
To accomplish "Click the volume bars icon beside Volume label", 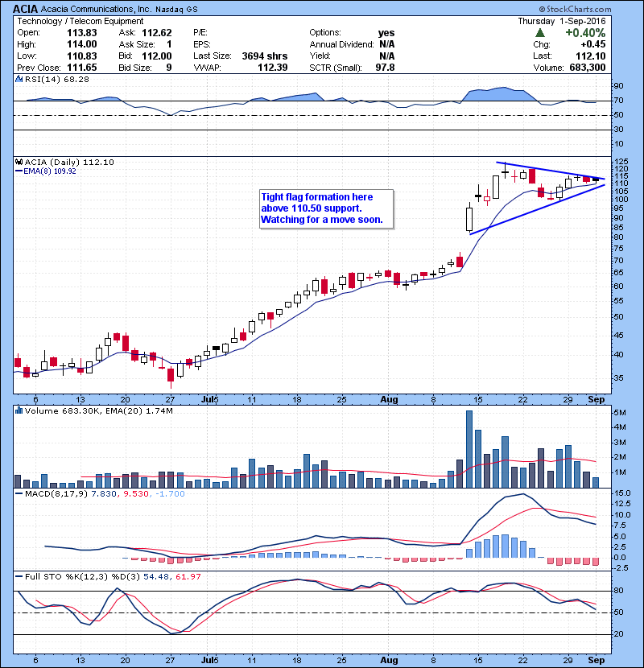I will pos(19,410).
